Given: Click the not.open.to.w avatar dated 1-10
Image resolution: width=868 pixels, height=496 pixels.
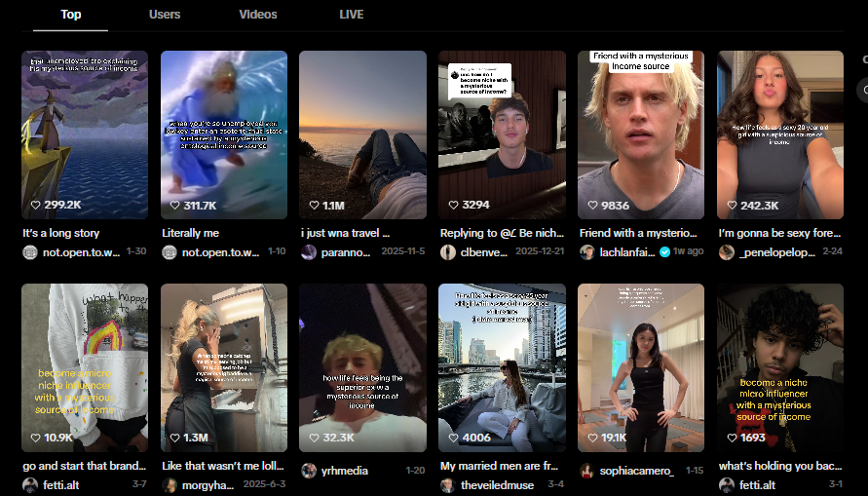Looking at the screenshot, I should [x=170, y=252].
